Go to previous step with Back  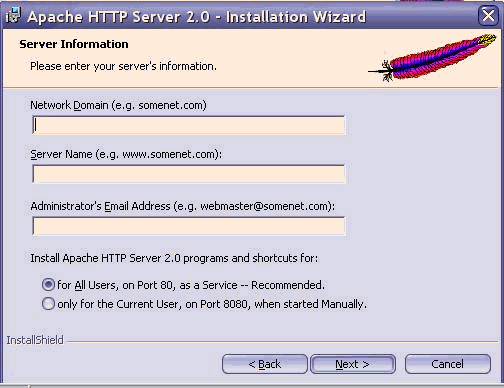click(265, 364)
